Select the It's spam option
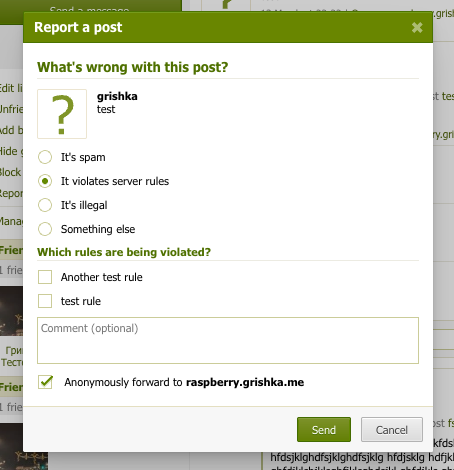Image resolution: width=454 pixels, height=470 pixels. [x=45, y=157]
